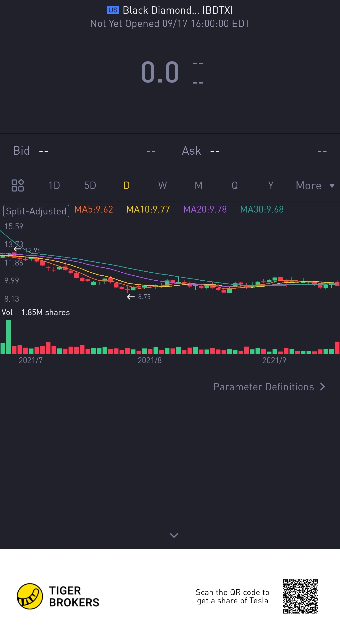Screen dimensions: 340x644
Task: Toggle the Split-Adjusted option
Action: click(x=36, y=211)
